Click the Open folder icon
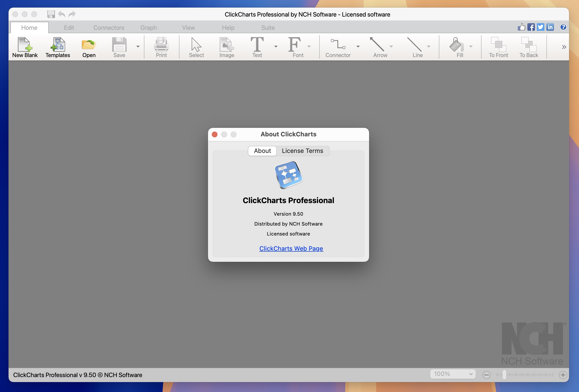The height and width of the screenshot is (392, 579). click(x=89, y=47)
